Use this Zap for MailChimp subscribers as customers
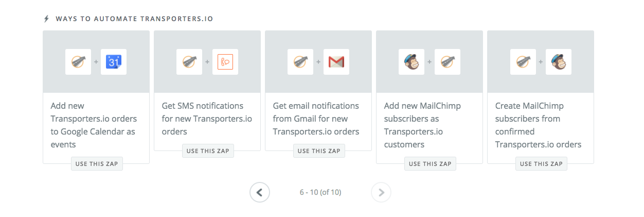The height and width of the screenshot is (217, 644). [430, 164]
